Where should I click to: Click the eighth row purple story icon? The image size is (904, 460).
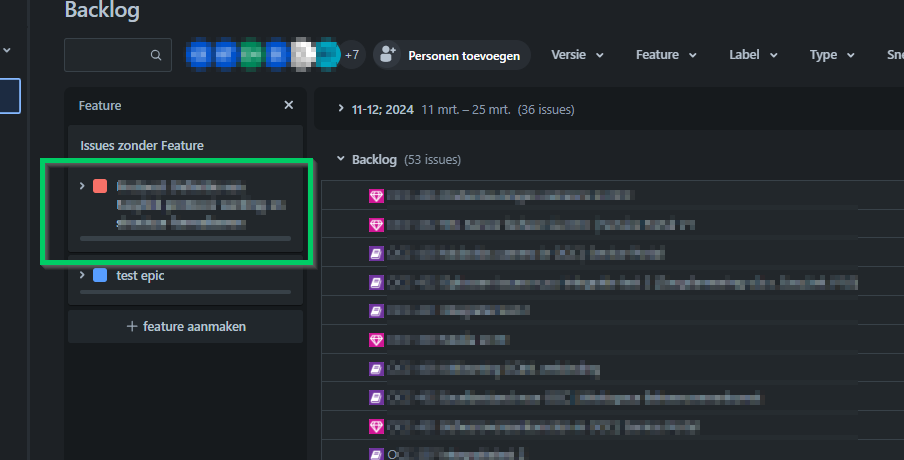click(x=376, y=398)
